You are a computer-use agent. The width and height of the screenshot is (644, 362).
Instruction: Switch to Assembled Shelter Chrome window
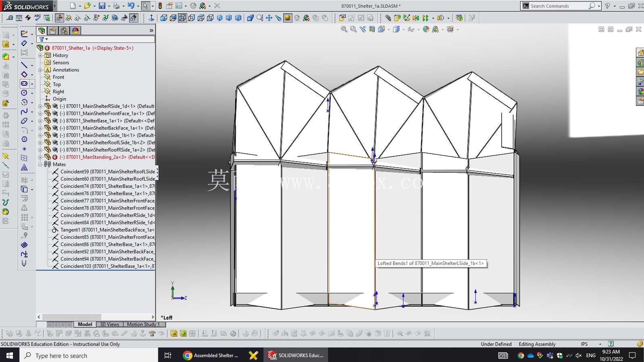click(211, 355)
